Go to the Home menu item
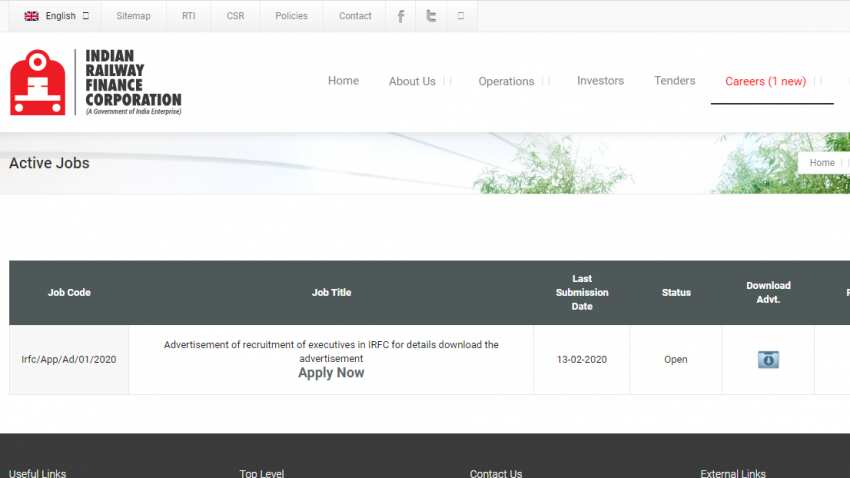This screenshot has height=478, width=850. (343, 81)
